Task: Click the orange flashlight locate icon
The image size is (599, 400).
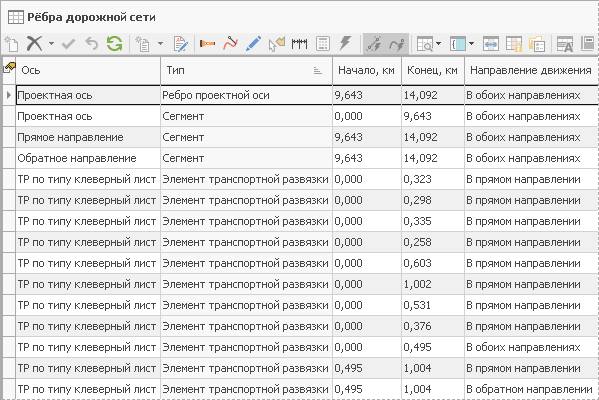Action: pyautogui.click(x=207, y=44)
